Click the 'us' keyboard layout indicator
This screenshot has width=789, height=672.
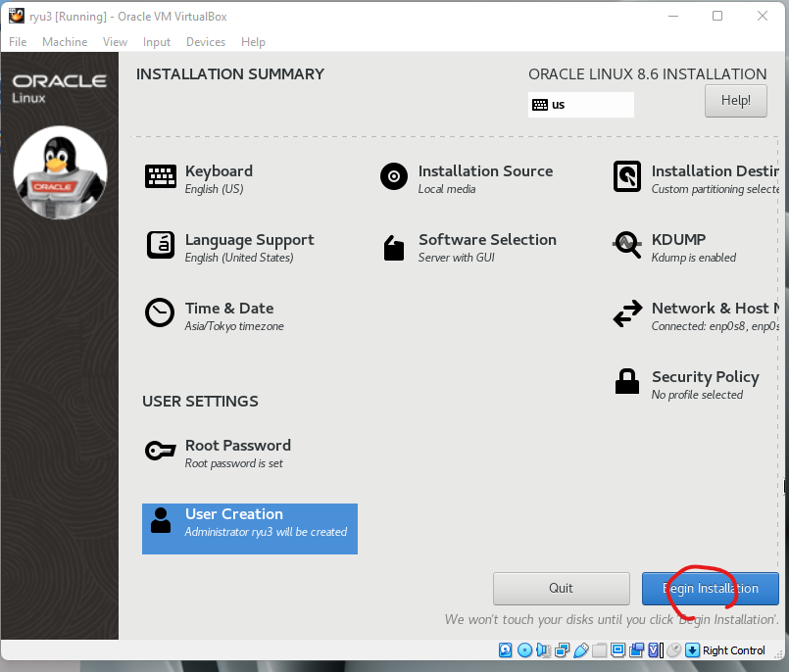coord(580,105)
